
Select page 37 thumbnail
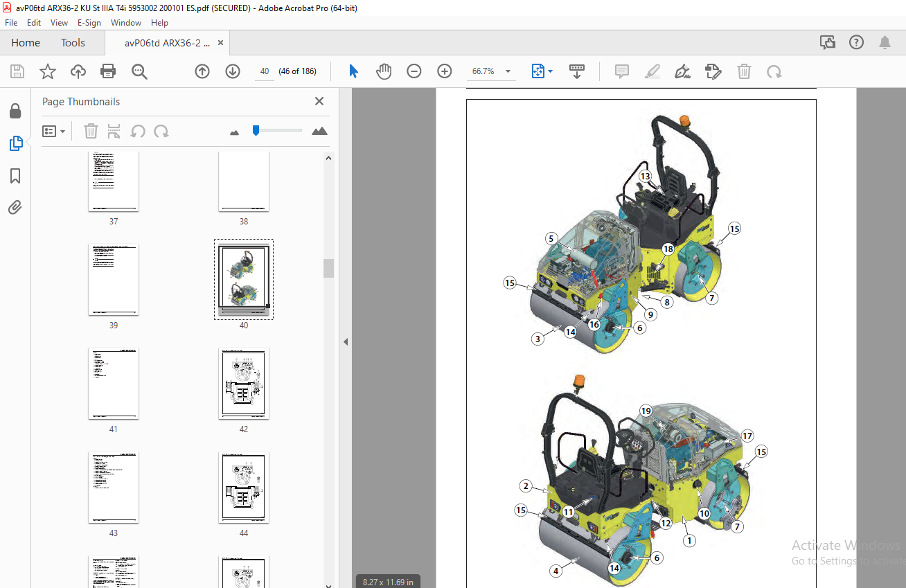[114, 182]
